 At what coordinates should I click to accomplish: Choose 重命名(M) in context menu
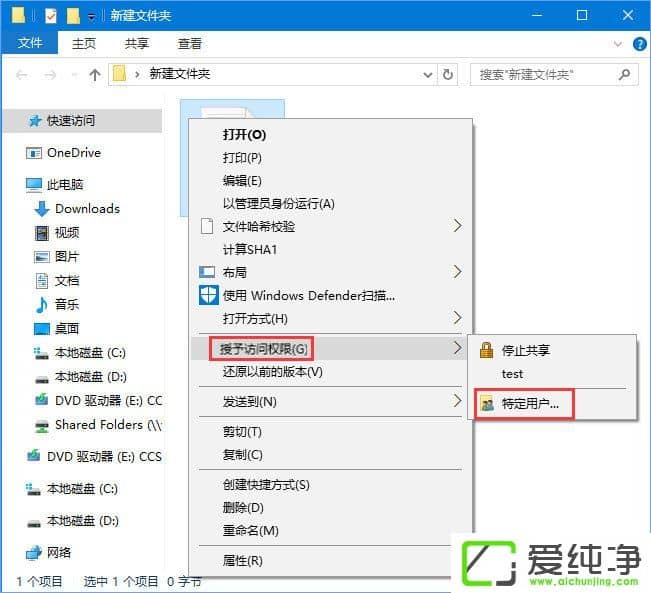(x=250, y=530)
